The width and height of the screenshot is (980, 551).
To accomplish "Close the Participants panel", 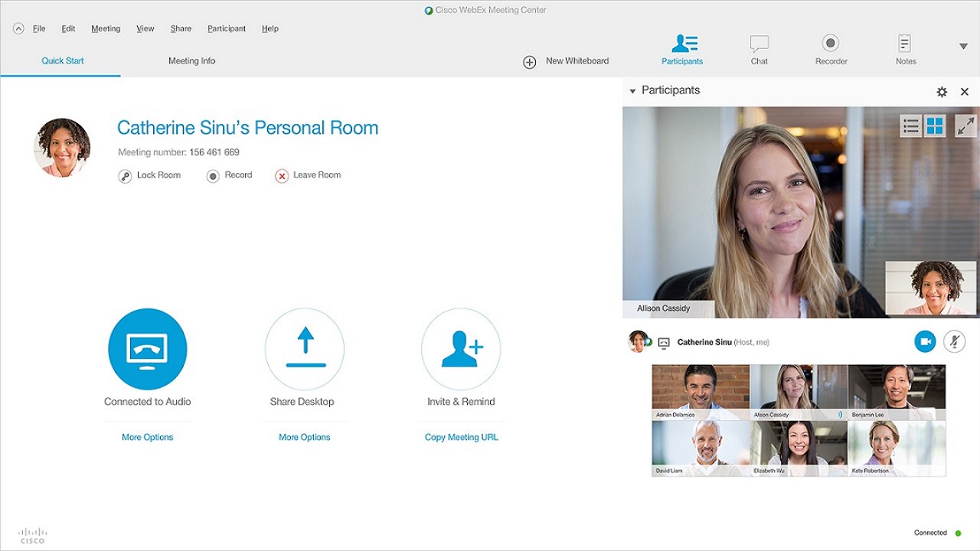I will pos(965,92).
